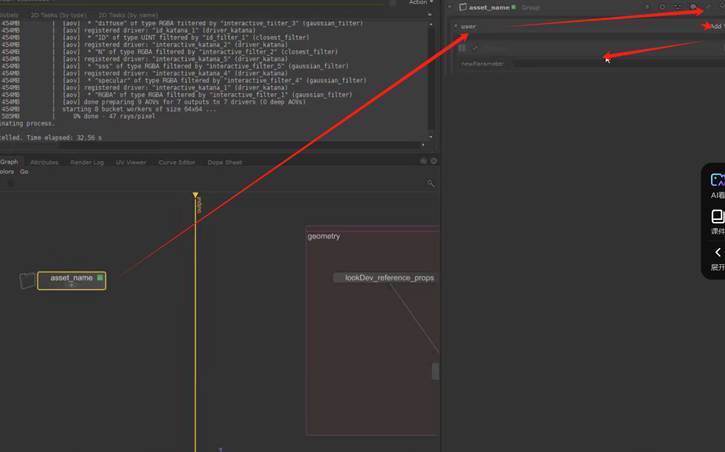Switch to the Attributes tab
Image resolution: width=725 pixels, height=452 pixels.
44,162
